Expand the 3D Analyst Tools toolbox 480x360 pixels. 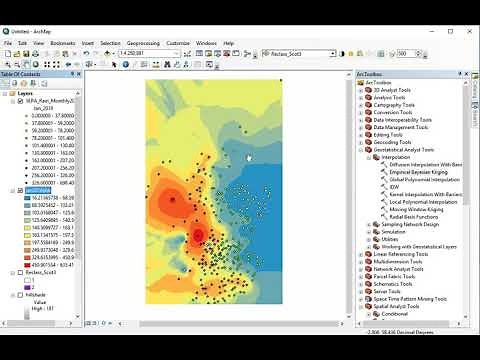(361, 90)
